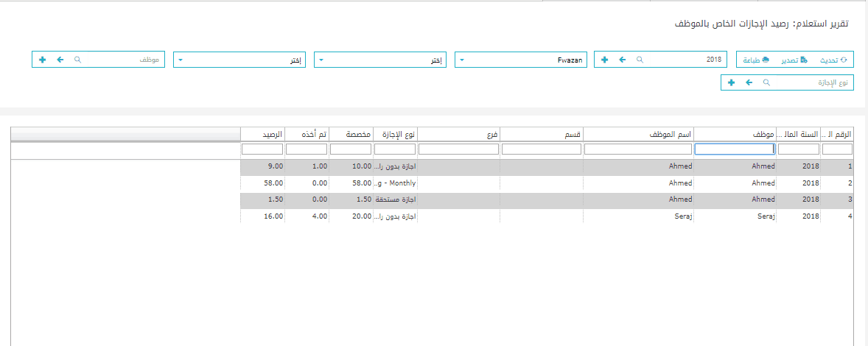The width and height of the screenshot is (868, 346).
Task: Click the search icon in the موظف filter field
Action: pos(77,60)
